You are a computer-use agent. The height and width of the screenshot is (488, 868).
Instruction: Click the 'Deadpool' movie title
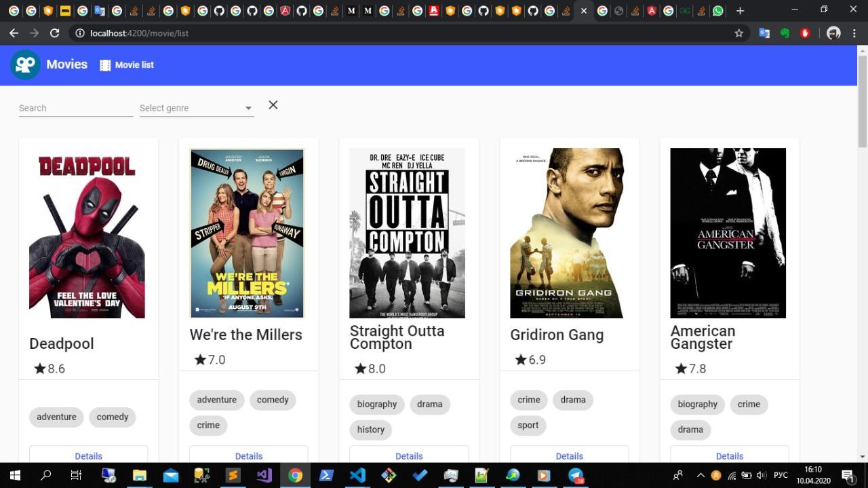62,343
